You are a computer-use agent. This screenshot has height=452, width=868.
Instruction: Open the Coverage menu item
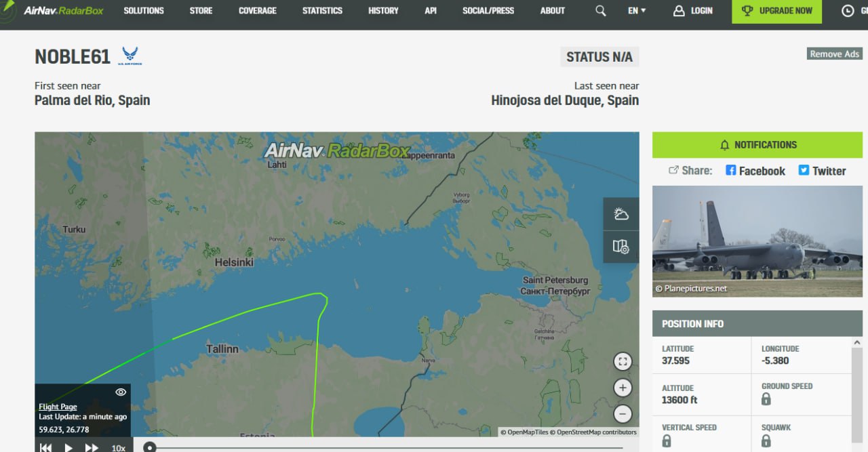257,11
